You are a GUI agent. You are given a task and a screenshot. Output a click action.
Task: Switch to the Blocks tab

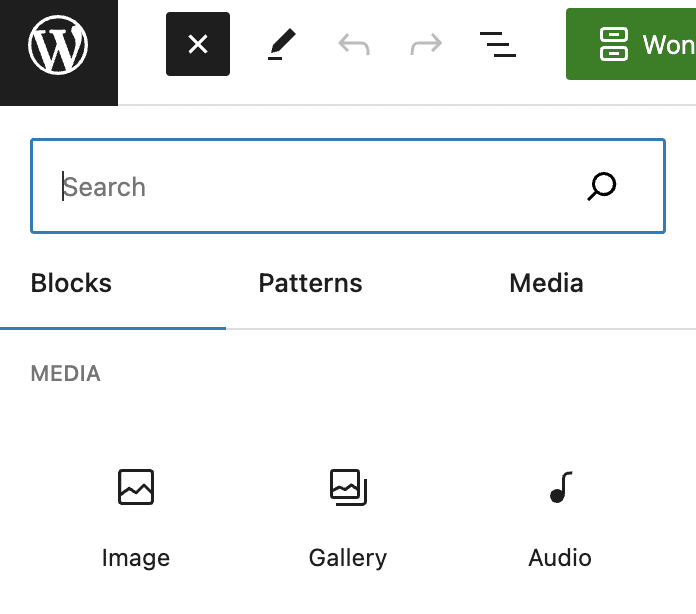tap(72, 283)
